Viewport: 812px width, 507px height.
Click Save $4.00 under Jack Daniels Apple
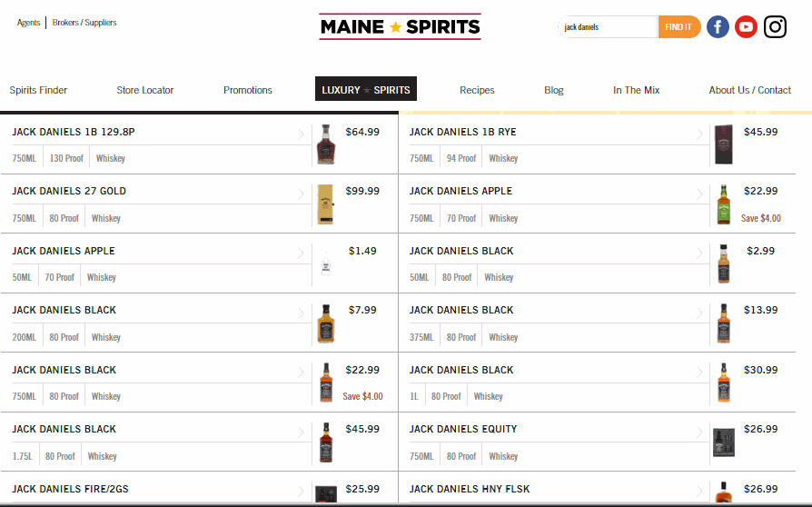761,219
